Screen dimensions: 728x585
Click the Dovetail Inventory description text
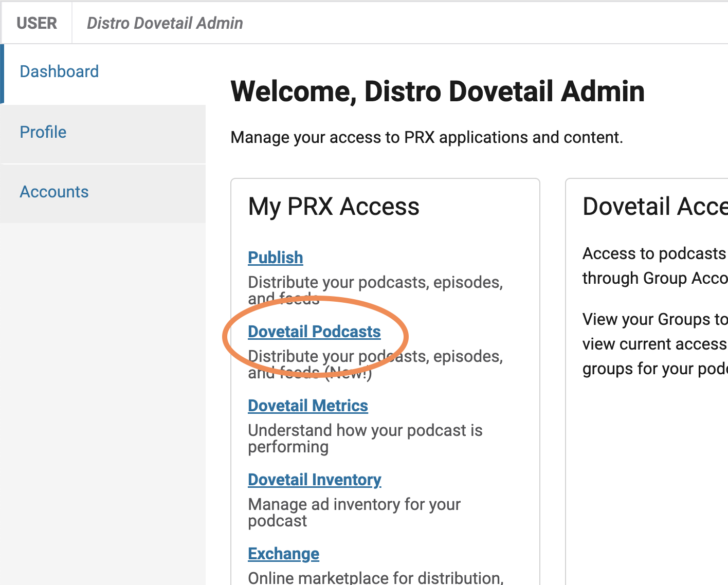pos(354,512)
